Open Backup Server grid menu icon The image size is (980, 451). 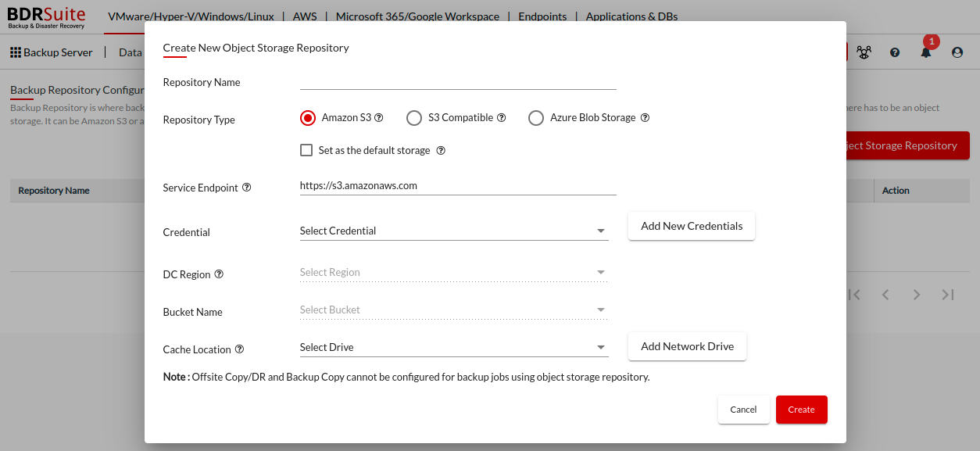16,52
